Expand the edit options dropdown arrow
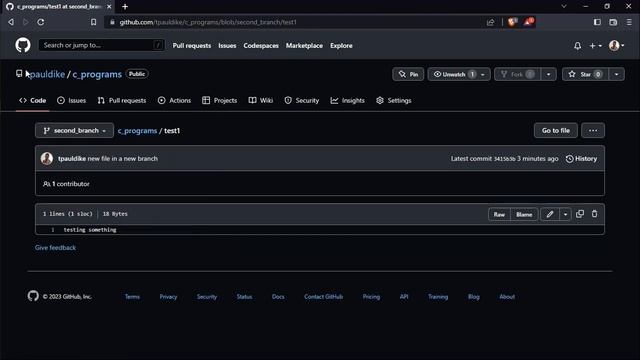The image size is (640, 360). (x=565, y=214)
